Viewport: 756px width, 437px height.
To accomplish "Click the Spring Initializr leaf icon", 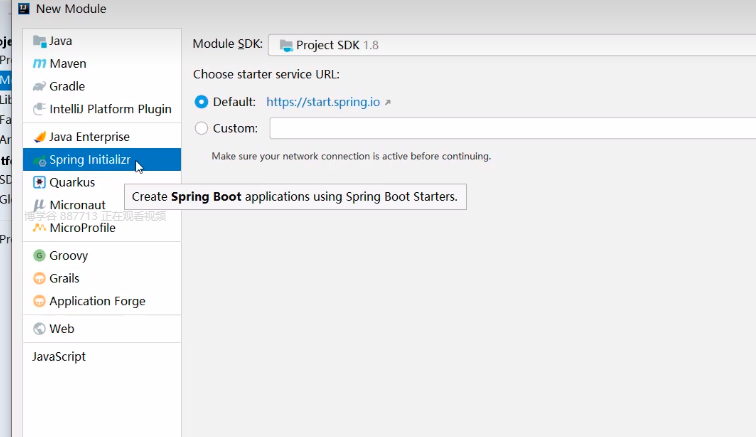I will (x=40, y=160).
